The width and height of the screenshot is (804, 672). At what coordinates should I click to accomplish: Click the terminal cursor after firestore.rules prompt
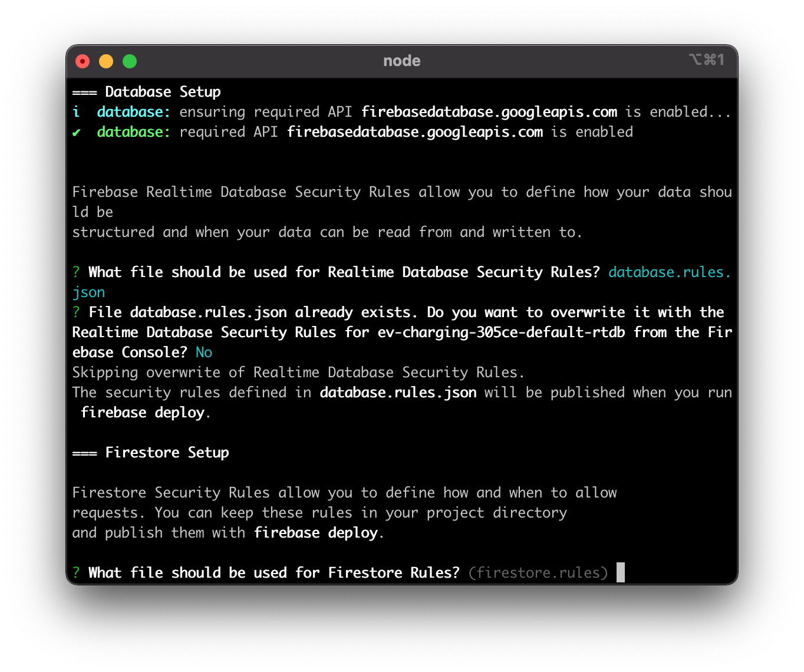(x=621, y=572)
